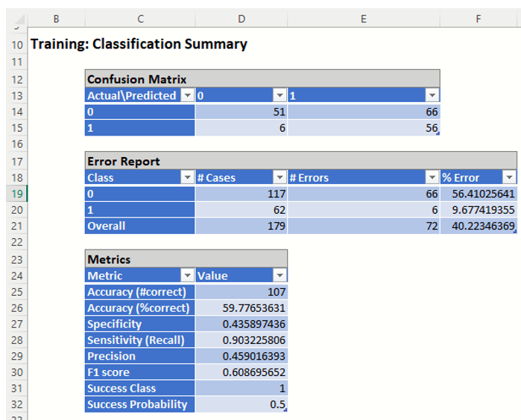Open the Value column filter dropdown
The height and width of the screenshot is (420, 521).
[x=280, y=276]
